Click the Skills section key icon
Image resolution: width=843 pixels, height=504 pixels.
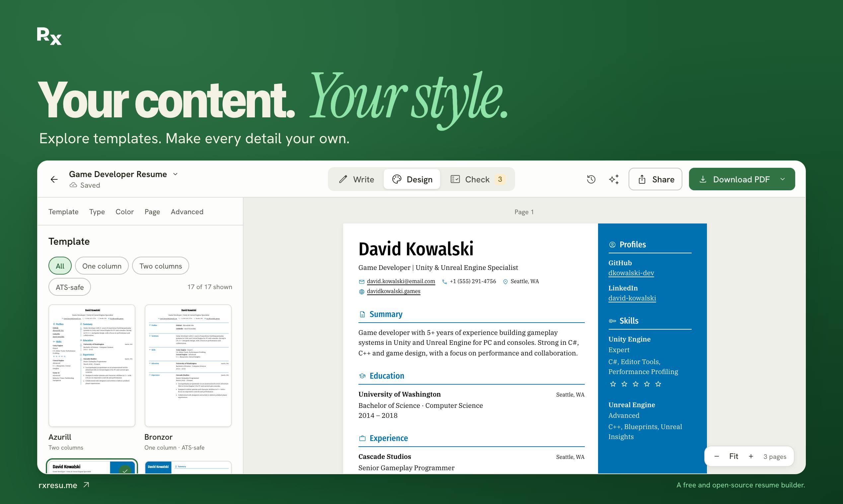612,321
